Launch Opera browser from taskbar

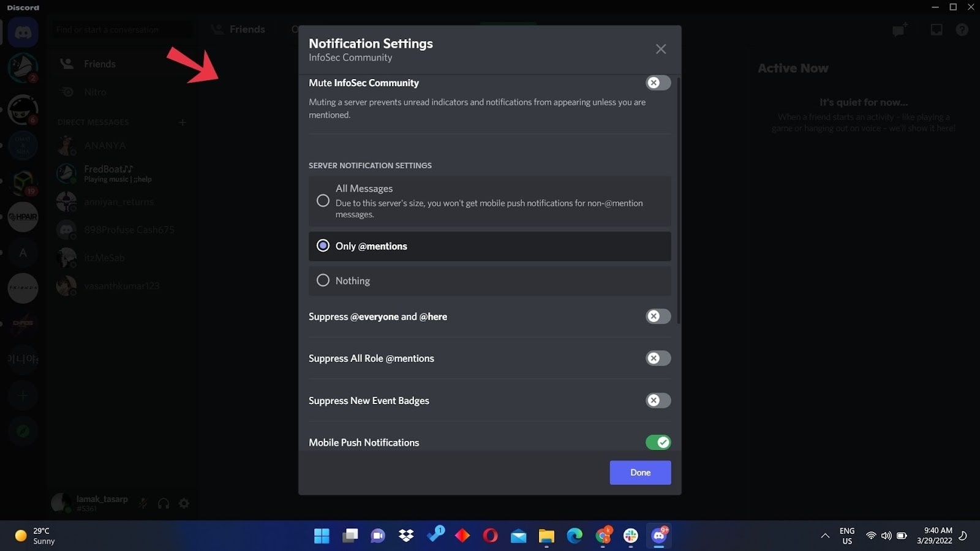[x=490, y=536]
